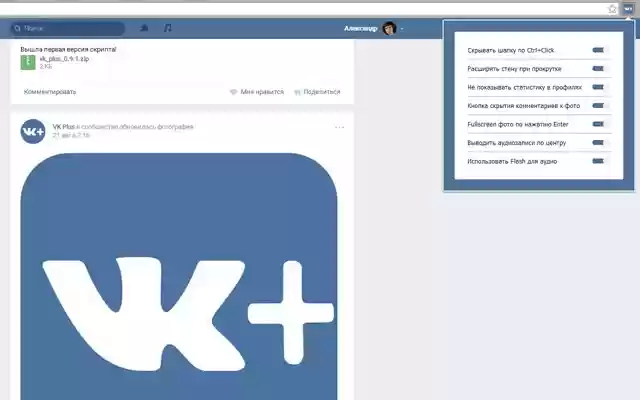Click the 'Выводить аудиозаписи по центру' label

click(516, 143)
